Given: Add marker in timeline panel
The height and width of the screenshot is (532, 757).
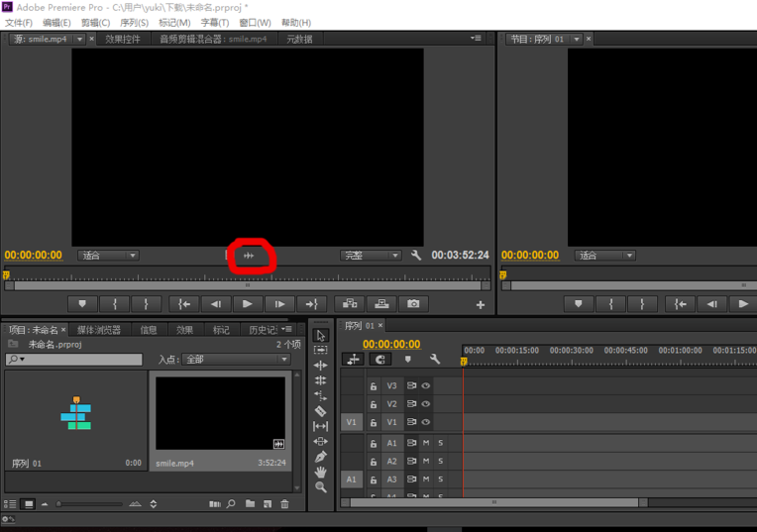Looking at the screenshot, I should 408,359.
